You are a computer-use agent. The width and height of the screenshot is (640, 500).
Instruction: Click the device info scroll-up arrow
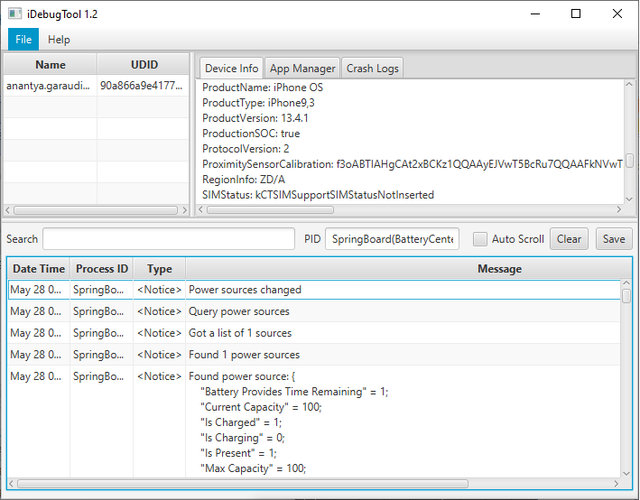pos(629,84)
